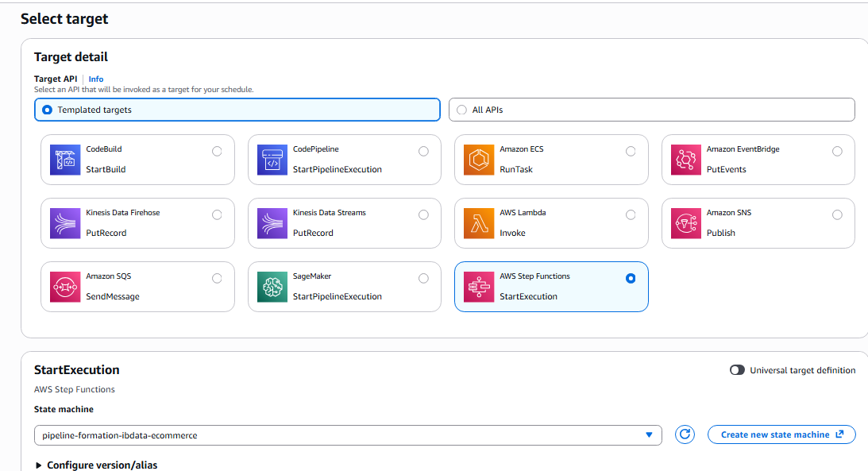Image resolution: width=868 pixels, height=471 pixels.
Task: Click the Amazon EventBridge card label
Action: coord(743,149)
